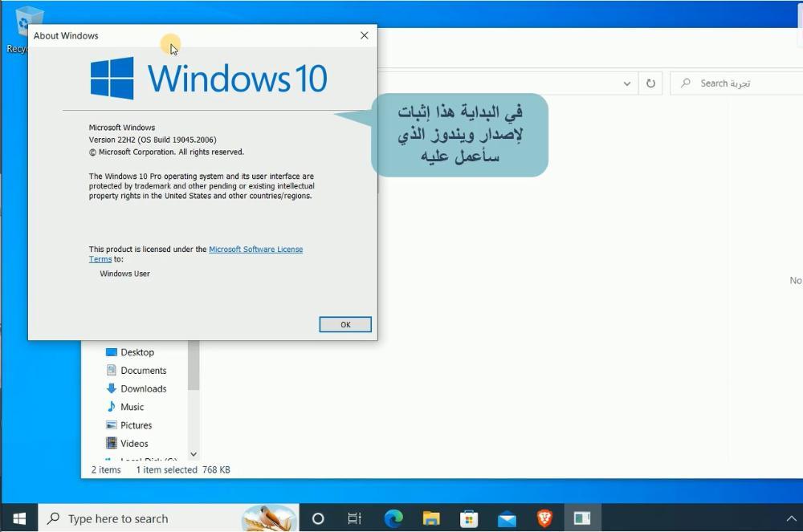Click the 'Microsoft Windows' heading text
Viewport: 803px width, 532px height.
coord(122,128)
